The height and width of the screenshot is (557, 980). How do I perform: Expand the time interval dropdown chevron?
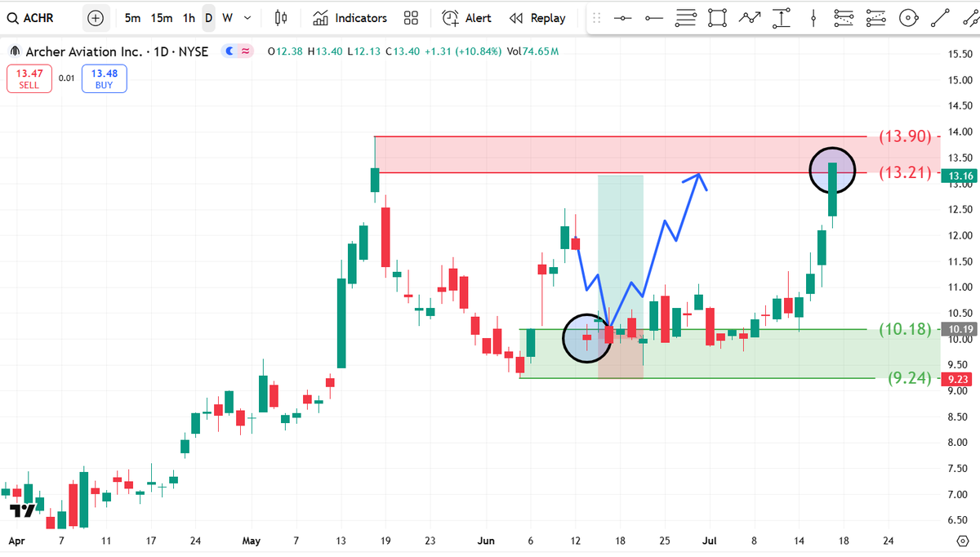[247, 18]
